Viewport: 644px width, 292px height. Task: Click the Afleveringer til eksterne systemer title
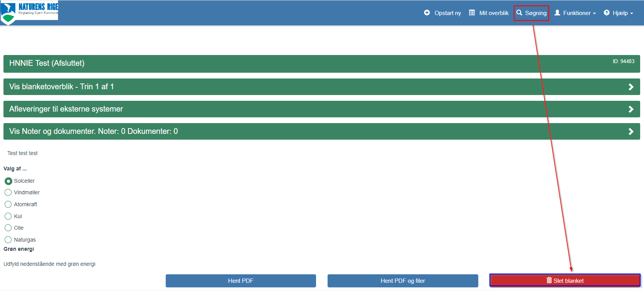click(x=66, y=109)
